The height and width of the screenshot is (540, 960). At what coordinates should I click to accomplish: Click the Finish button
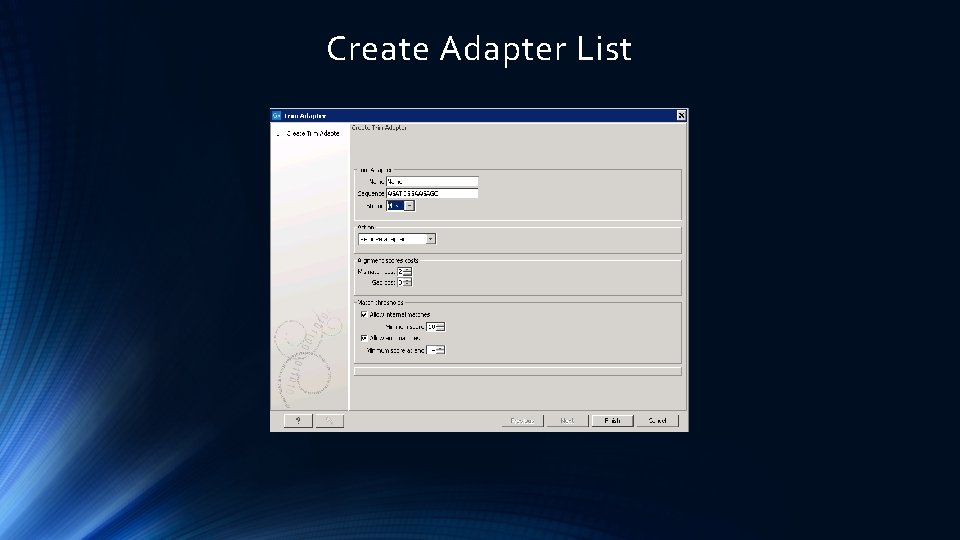(612, 421)
